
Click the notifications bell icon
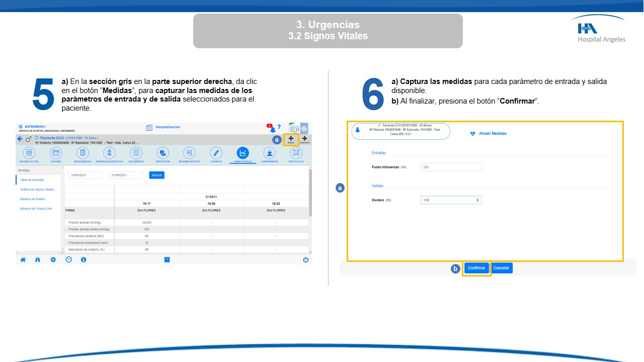click(x=272, y=129)
